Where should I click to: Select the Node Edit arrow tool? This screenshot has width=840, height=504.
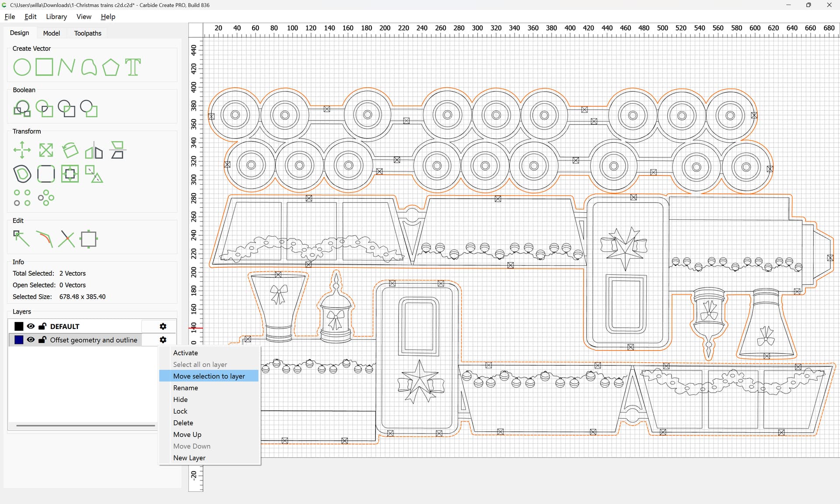click(21, 239)
